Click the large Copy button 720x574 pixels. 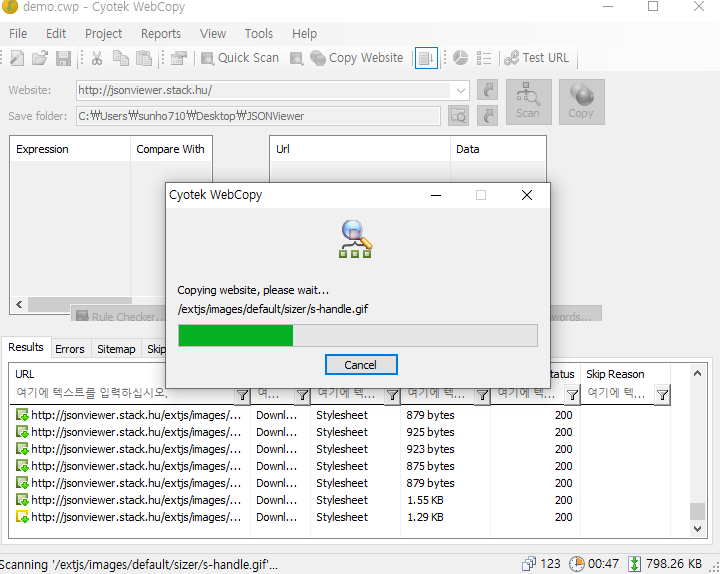point(581,102)
